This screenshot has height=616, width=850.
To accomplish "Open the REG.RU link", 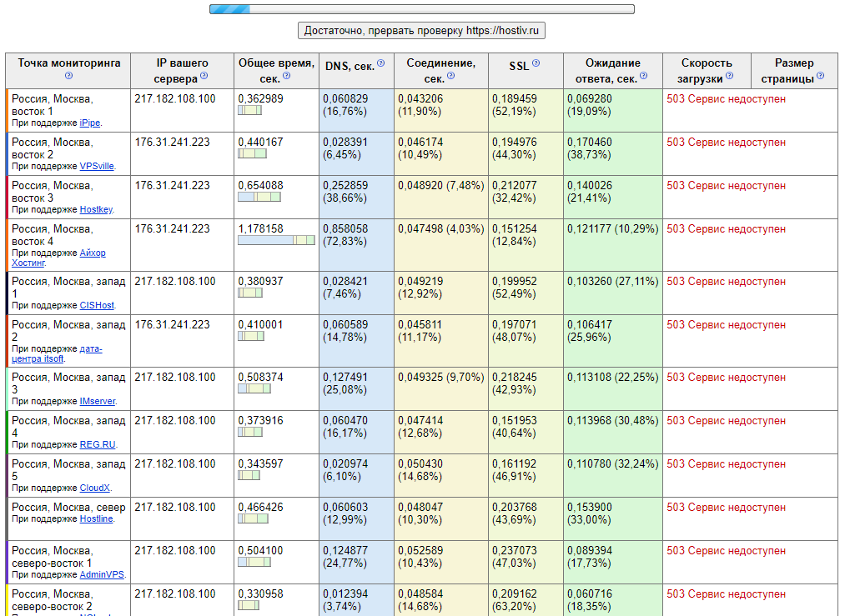I will click(98, 444).
